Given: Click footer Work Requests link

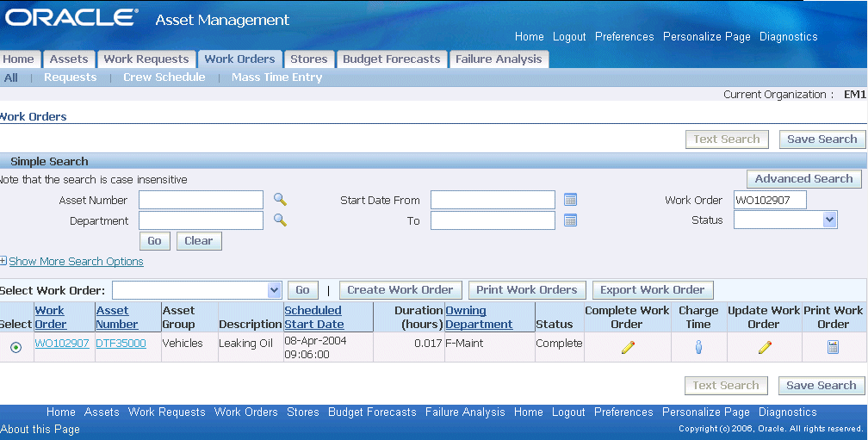Looking at the screenshot, I should click(x=167, y=412).
